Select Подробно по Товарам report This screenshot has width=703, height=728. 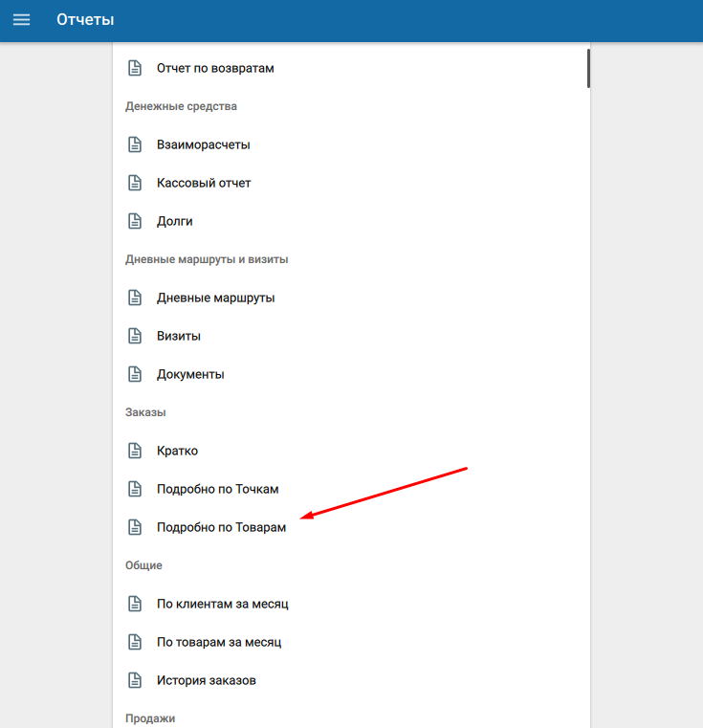[221, 527]
